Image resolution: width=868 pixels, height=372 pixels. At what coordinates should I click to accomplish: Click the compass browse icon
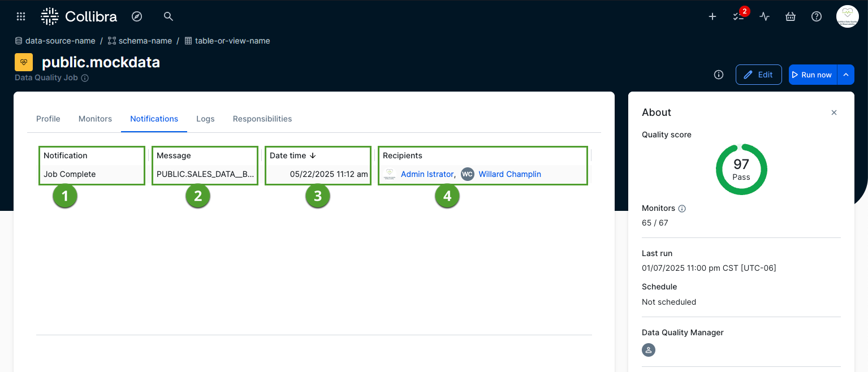pos(136,16)
